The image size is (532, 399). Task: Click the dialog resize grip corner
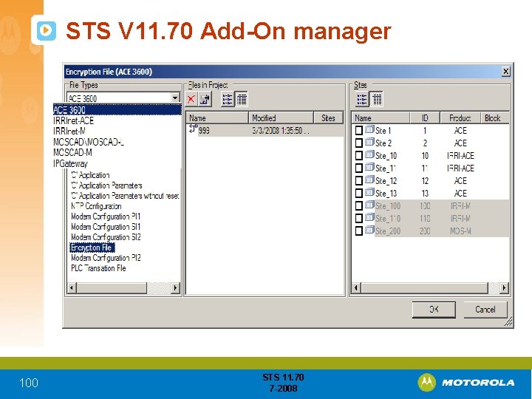508,322
